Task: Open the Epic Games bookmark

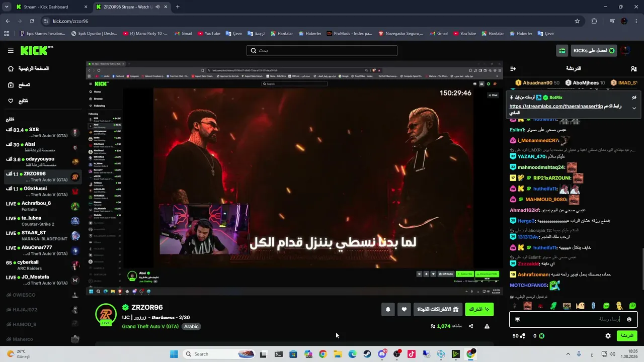Action: [43, 34]
